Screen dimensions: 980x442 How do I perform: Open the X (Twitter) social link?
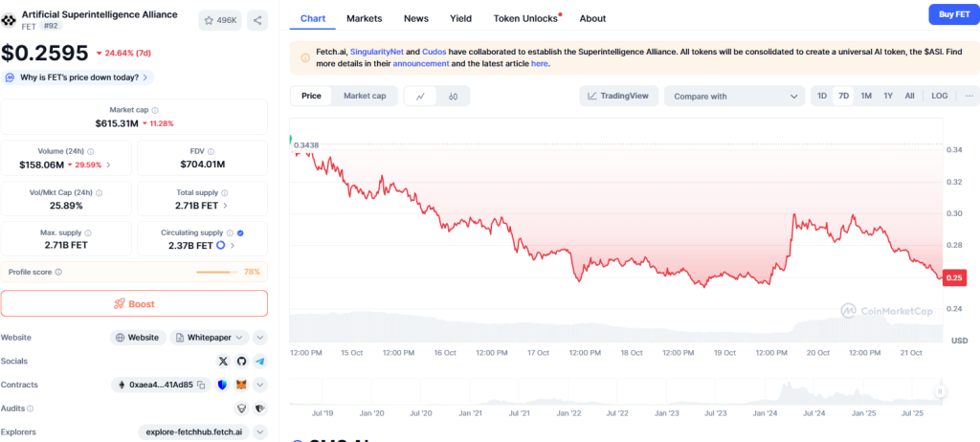point(223,361)
